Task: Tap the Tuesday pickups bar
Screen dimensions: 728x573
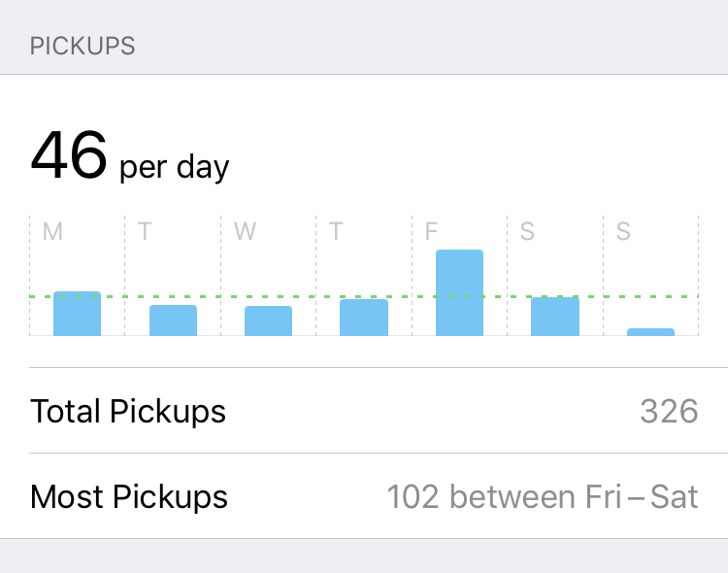Action: coord(173,320)
